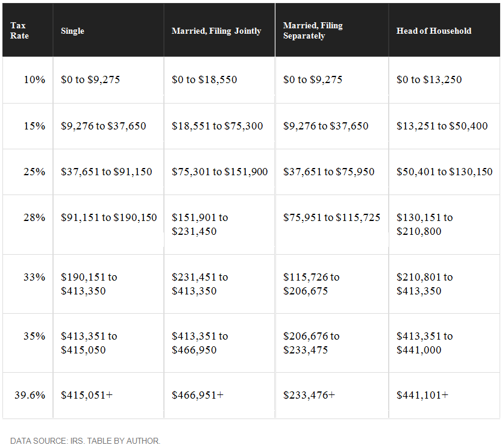Select the 39.6% tax rate cell
This screenshot has width=502, height=448.
(x=30, y=395)
